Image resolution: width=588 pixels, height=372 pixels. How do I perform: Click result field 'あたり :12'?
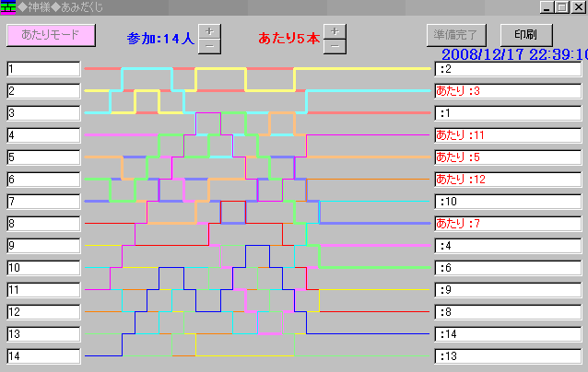tap(508, 180)
